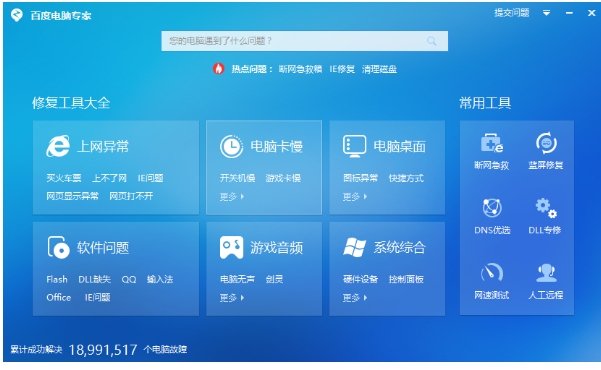Select the 网页打不开 link
The image size is (601, 370).
131,196
